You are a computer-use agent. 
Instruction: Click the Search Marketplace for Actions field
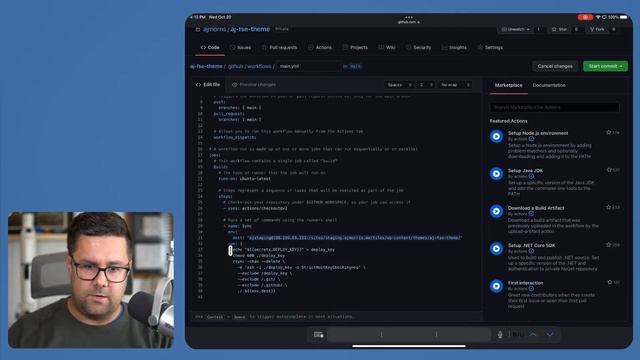tap(554, 107)
